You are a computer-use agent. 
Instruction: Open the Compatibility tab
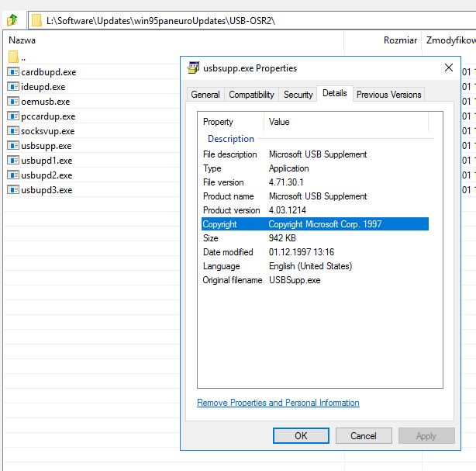click(x=251, y=95)
